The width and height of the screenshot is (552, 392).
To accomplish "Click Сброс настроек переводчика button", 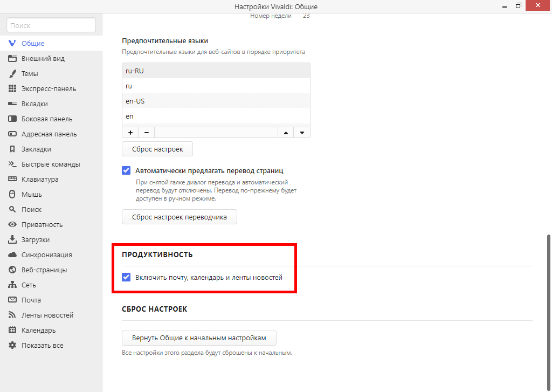I will [x=180, y=217].
